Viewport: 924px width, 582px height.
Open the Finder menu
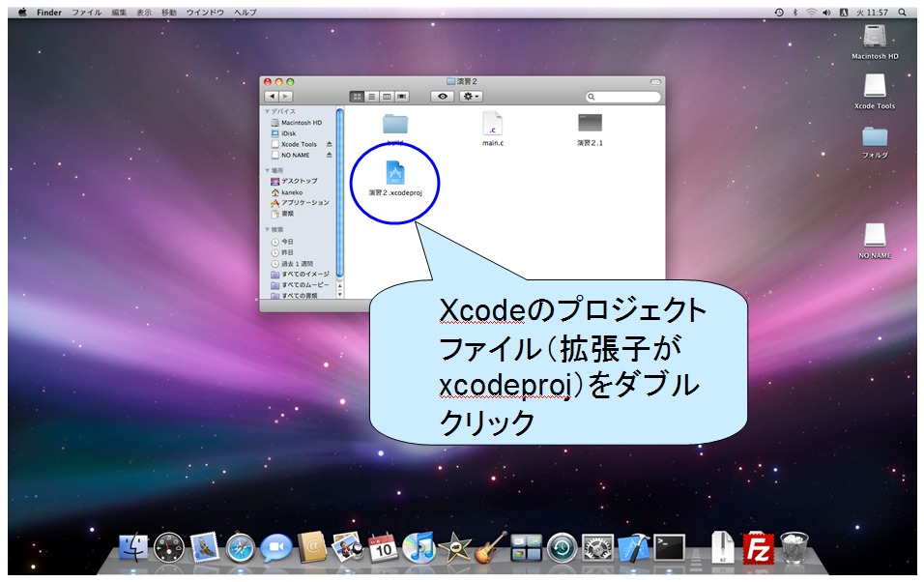pyautogui.click(x=49, y=13)
